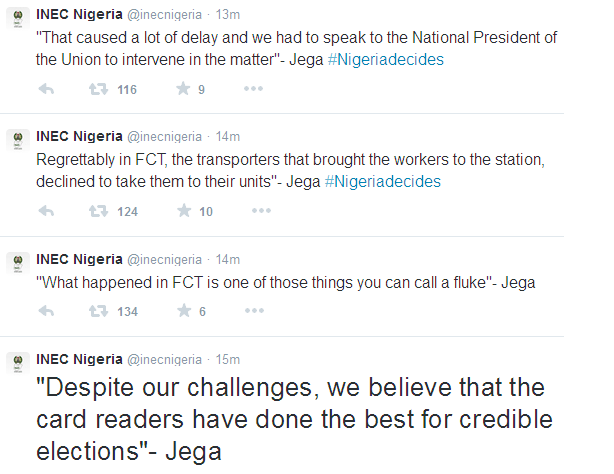
Task: Reply to the National President tweet
Action: 46,90
